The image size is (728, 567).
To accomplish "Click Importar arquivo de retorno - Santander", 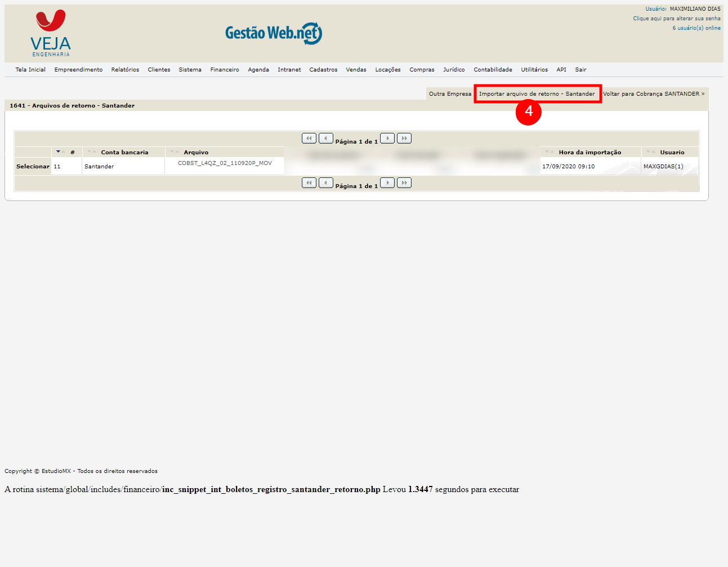I will 537,94.
